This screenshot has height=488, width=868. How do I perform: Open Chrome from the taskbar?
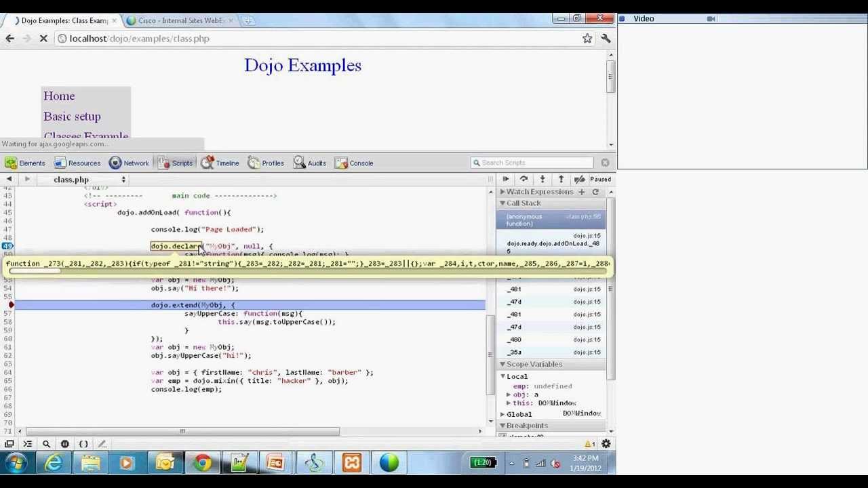click(x=202, y=464)
